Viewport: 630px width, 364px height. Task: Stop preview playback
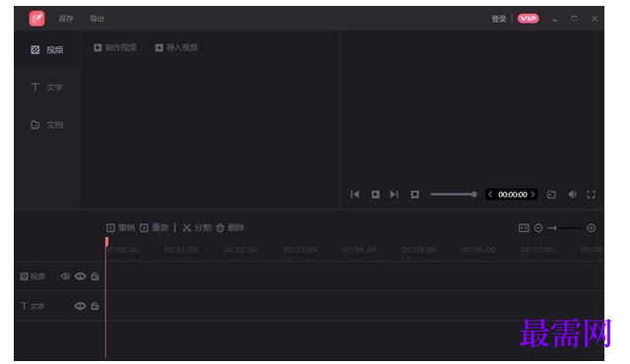(414, 195)
